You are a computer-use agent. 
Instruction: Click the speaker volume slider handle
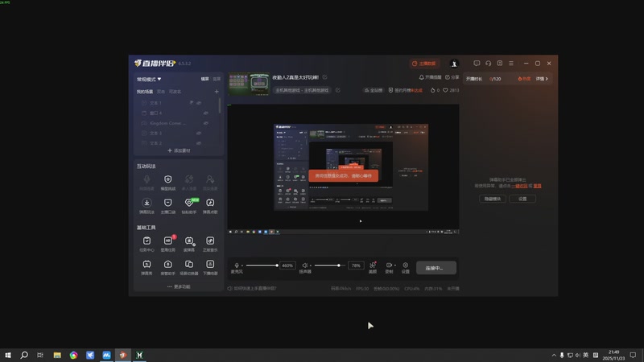click(339, 265)
